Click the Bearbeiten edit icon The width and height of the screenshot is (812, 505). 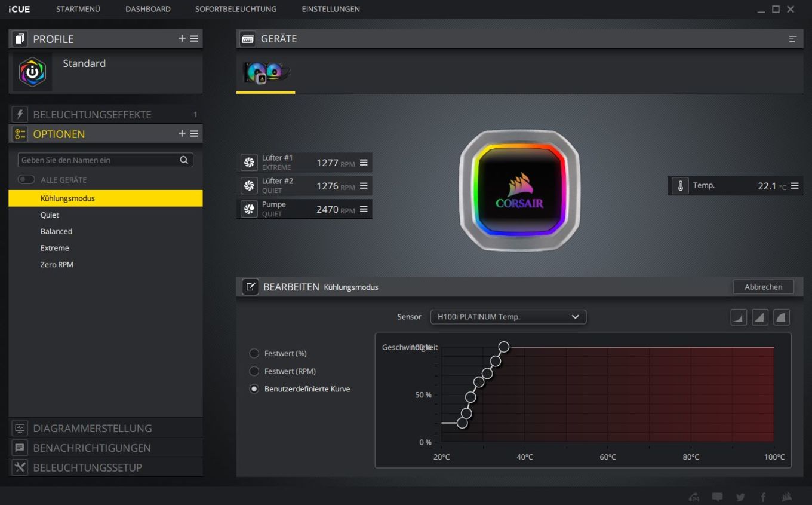pyautogui.click(x=250, y=287)
